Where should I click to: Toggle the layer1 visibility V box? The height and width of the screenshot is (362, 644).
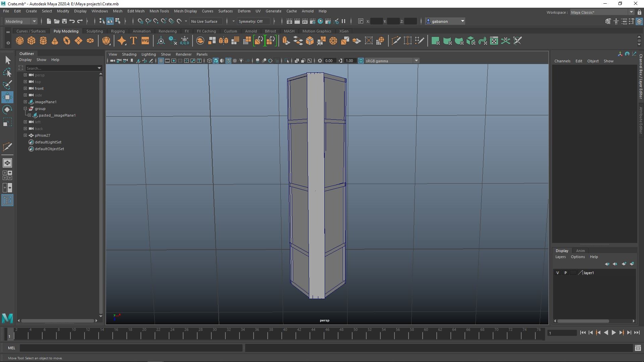click(557, 273)
